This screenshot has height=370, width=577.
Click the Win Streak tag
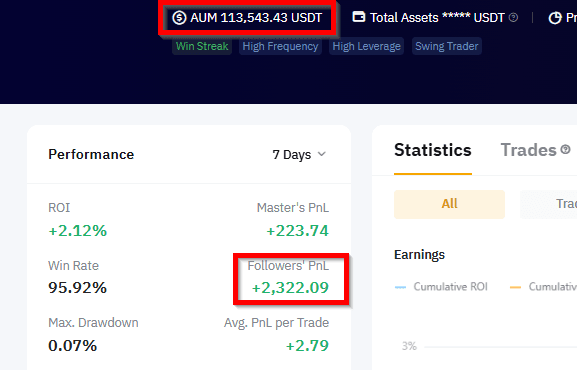[202, 46]
